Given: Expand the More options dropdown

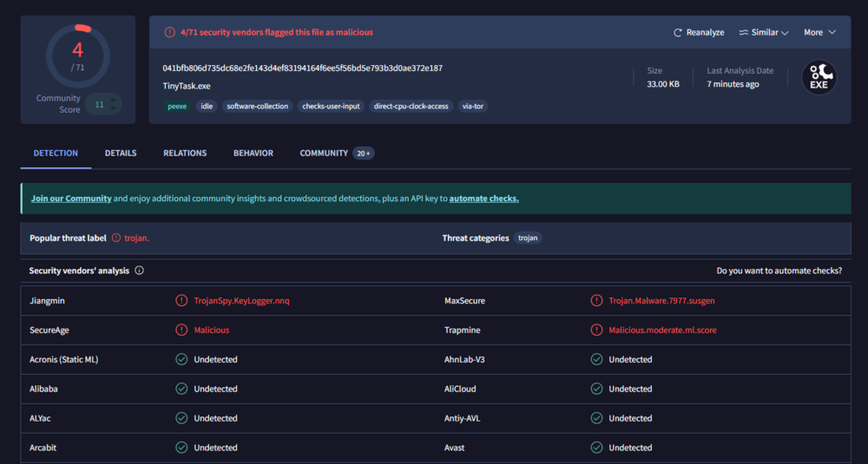Looking at the screenshot, I should click(820, 33).
